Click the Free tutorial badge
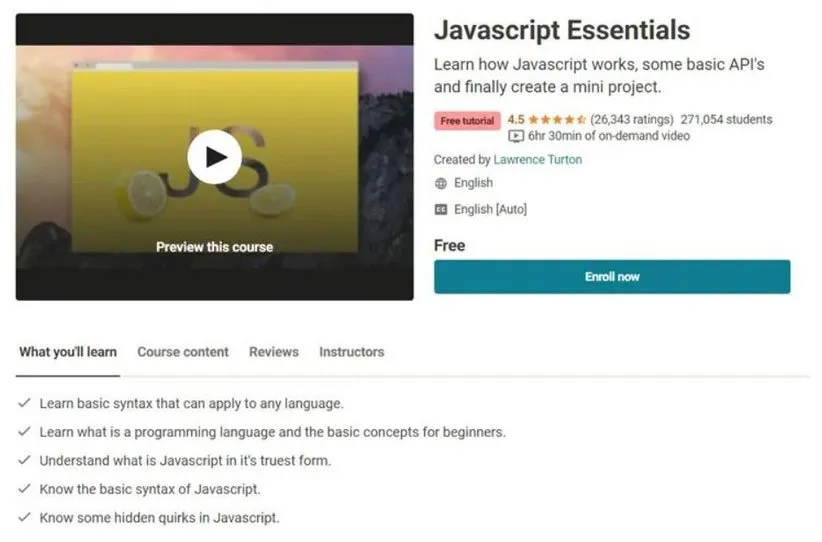 pyautogui.click(x=467, y=121)
